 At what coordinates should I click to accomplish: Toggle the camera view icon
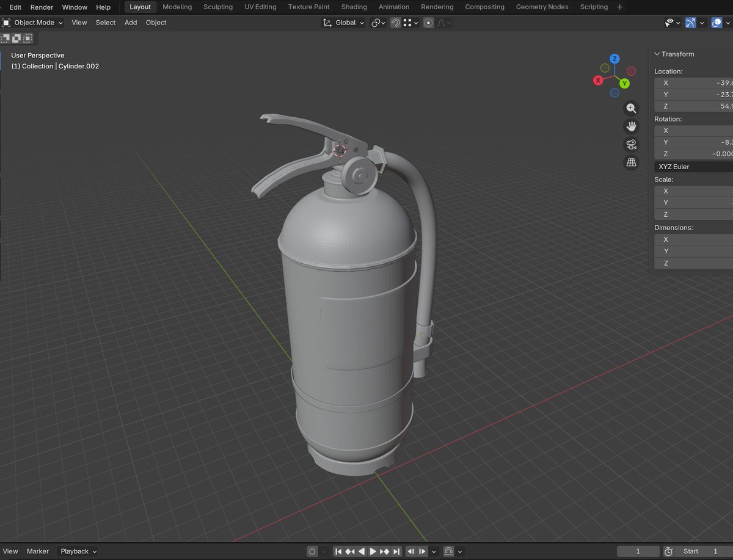point(631,145)
